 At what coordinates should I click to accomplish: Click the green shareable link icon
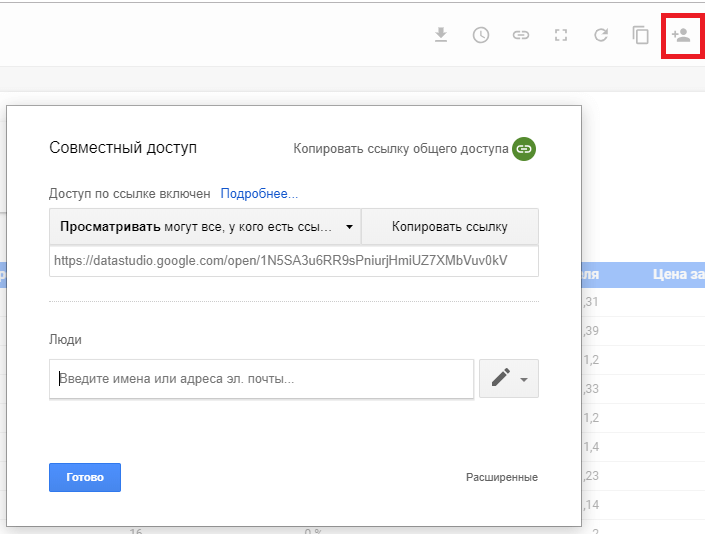[524, 149]
